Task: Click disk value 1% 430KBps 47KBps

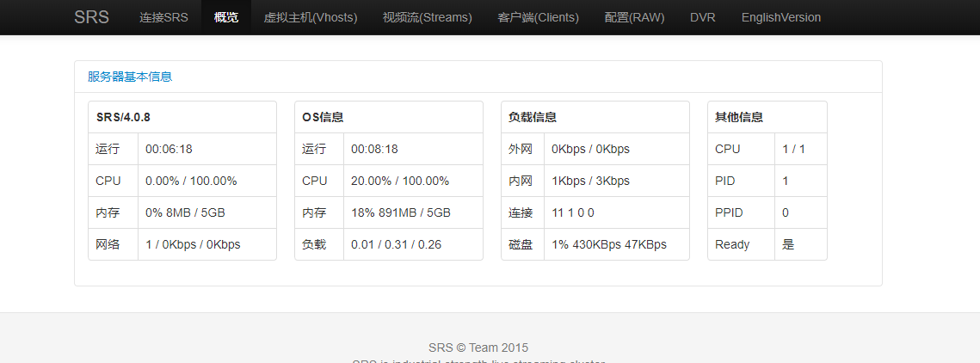Action: click(x=609, y=245)
